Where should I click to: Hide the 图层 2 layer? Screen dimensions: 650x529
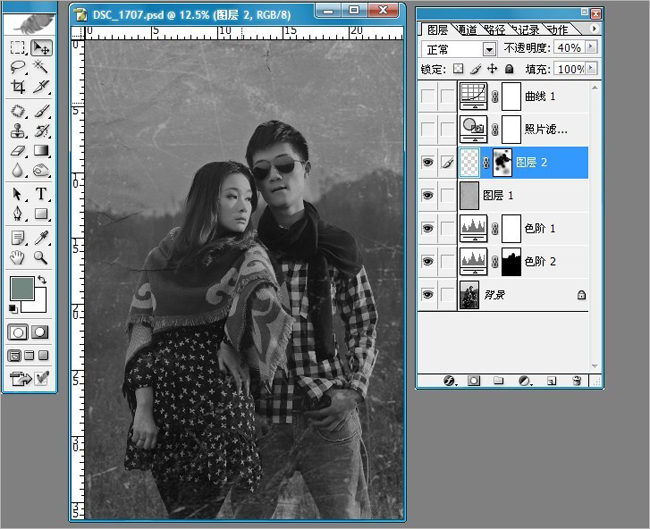point(428,163)
